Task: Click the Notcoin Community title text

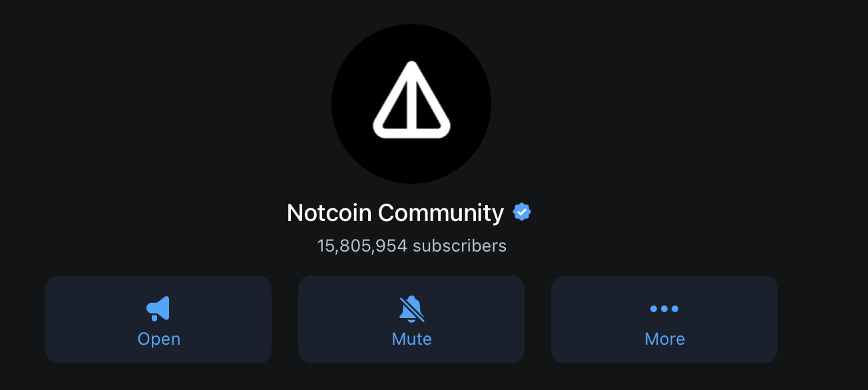Action: 395,213
